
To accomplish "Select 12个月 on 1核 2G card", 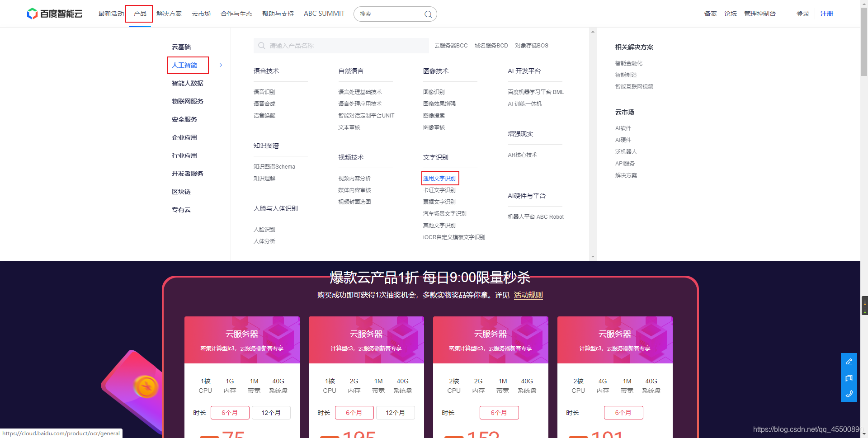I will pos(395,413).
